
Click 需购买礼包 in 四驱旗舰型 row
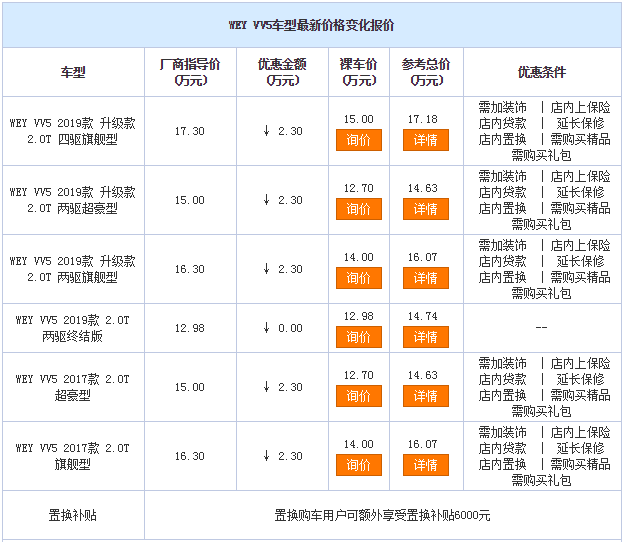[x=541, y=156]
